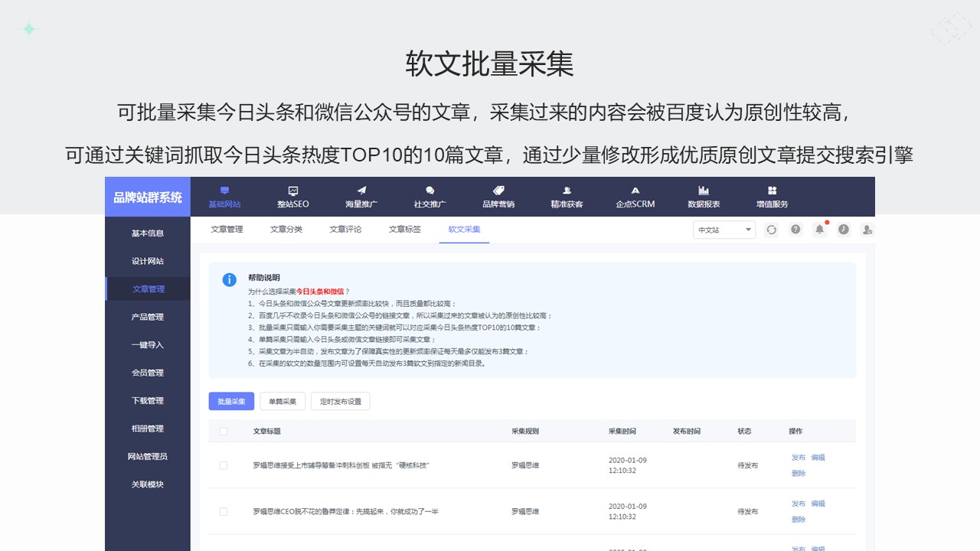The image size is (980, 551).
Task: Open the clock history icon
Action: point(844,230)
